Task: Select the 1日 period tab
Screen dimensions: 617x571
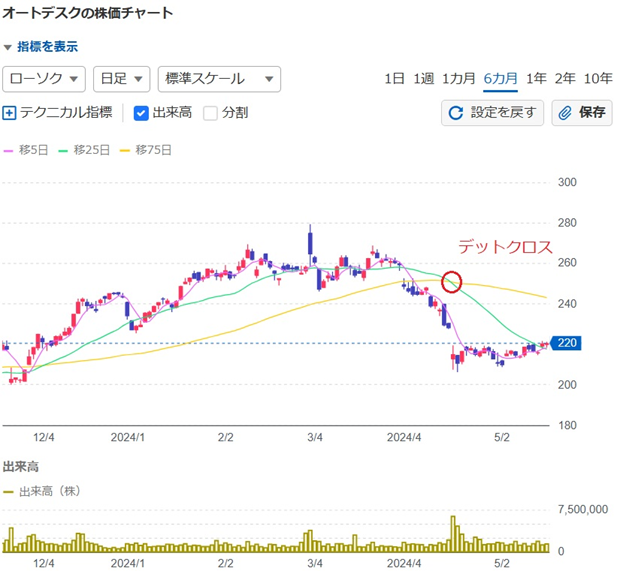Action: click(x=394, y=79)
